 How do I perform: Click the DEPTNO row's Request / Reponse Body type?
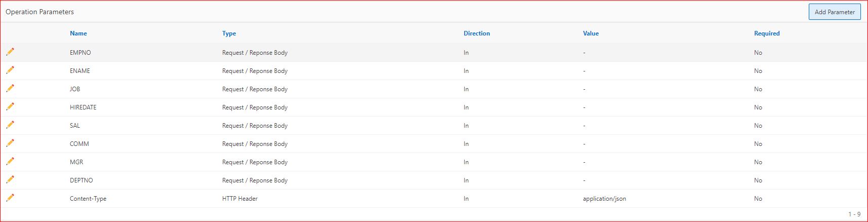tap(255, 180)
